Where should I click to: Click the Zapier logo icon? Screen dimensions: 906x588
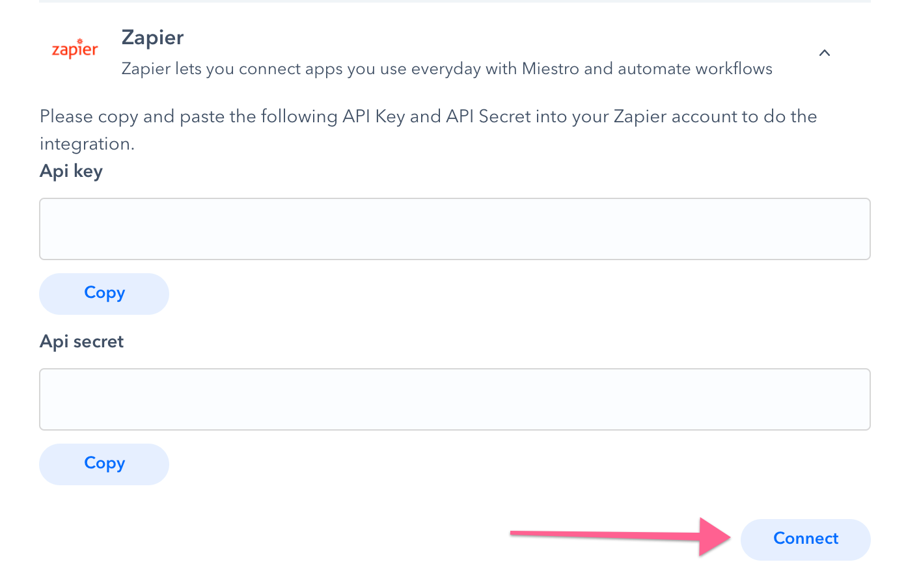click(75, 49)
